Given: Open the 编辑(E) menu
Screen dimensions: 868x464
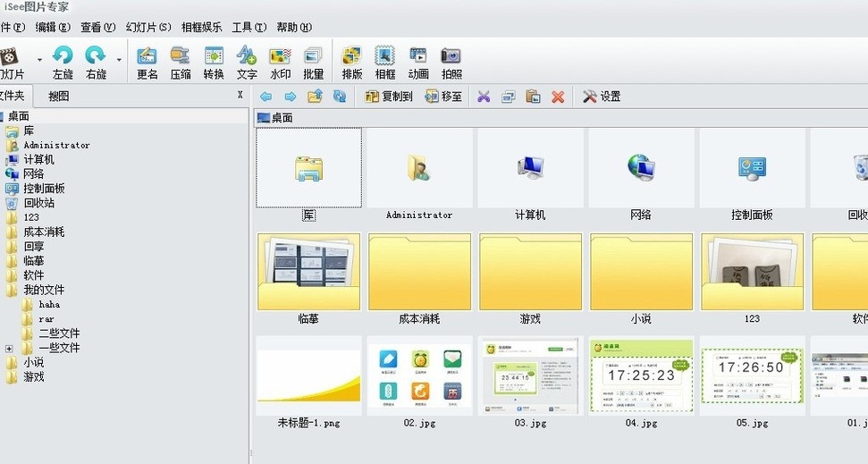Looking at the screenshot, I should pyautogui.click(x=53, y=27).
